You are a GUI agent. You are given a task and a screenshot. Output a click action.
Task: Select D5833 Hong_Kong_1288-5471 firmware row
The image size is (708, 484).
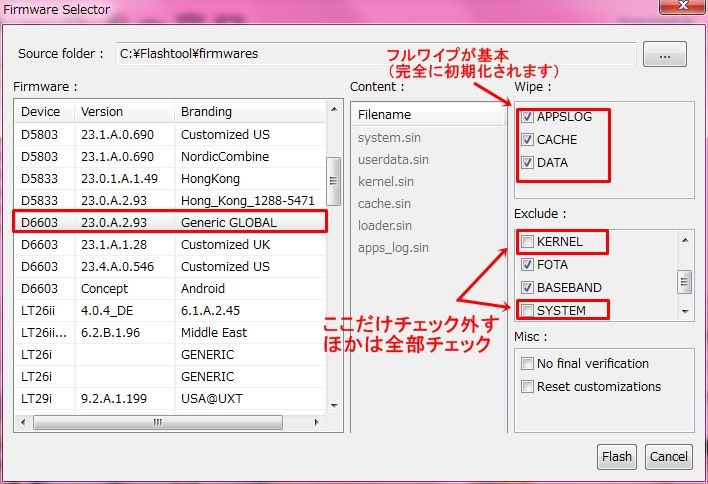coord(170,200)
